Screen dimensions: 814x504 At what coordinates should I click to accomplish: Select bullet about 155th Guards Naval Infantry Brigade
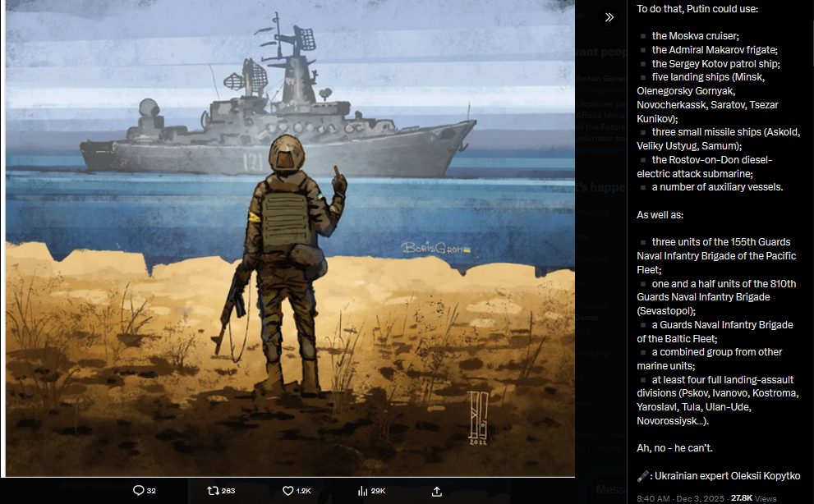pyautogui.click(x=716, y=256)
